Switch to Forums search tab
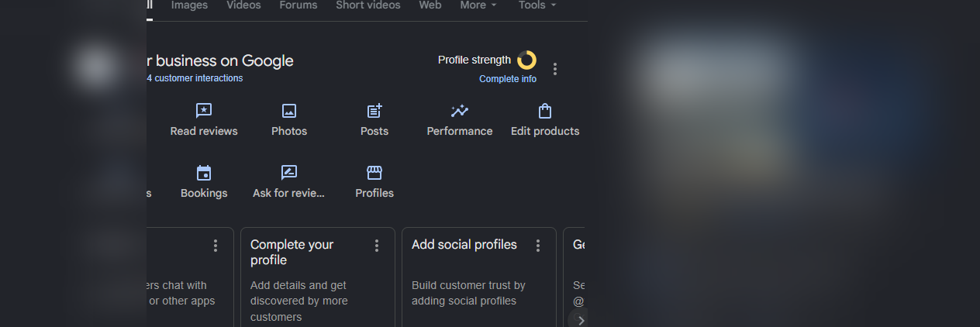The width and height of the screenshot is (980, 327). point(298,5)
